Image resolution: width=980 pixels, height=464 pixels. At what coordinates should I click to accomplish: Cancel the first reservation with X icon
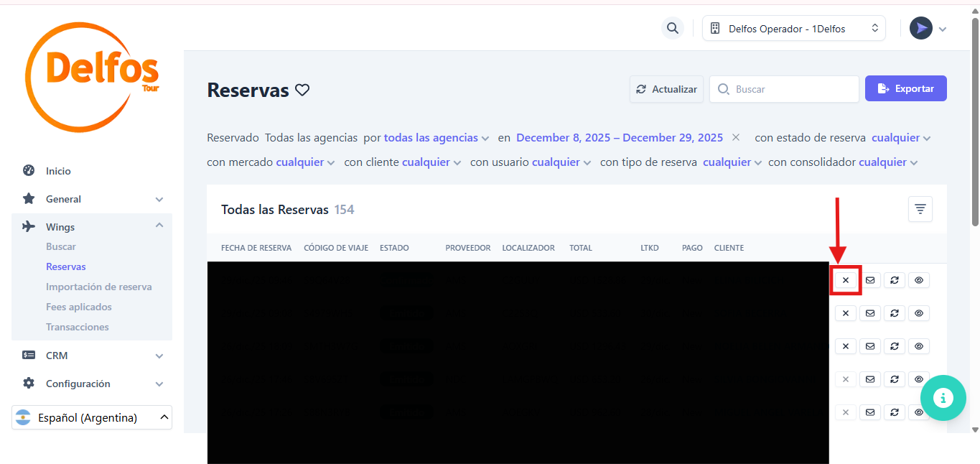click(845, 280)
